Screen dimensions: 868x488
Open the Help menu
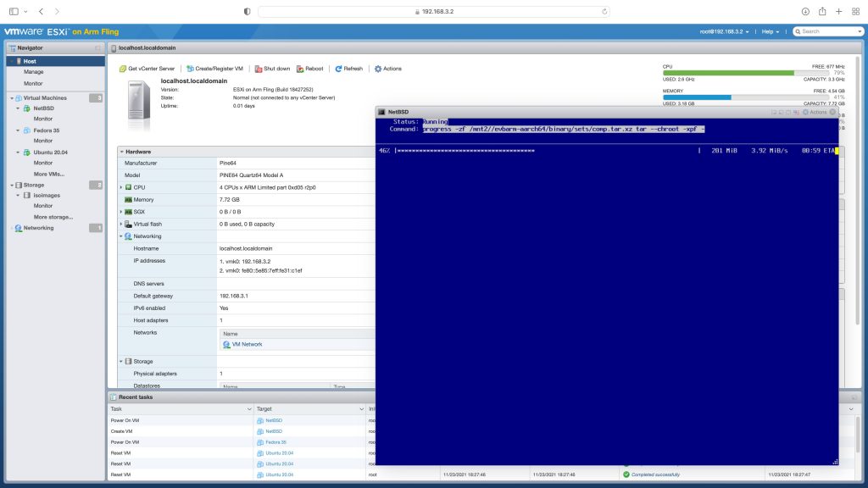point(771,31)
